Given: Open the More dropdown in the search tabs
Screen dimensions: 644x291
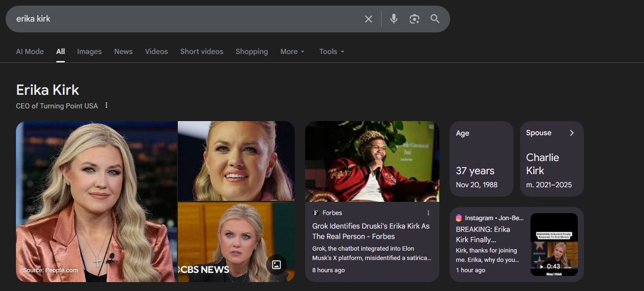Looking at the screenshot, I should pyautogui.click(x=292, y=52).
